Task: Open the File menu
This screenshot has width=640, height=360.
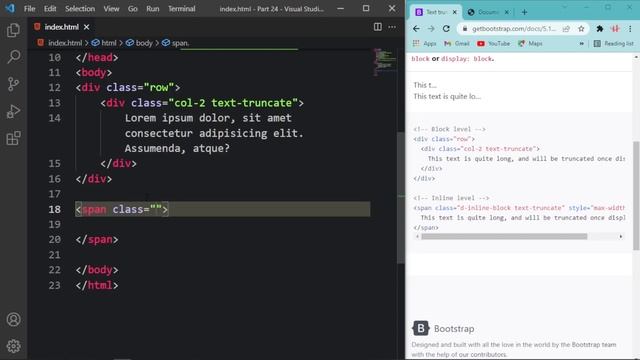Action: click(29, 9)
